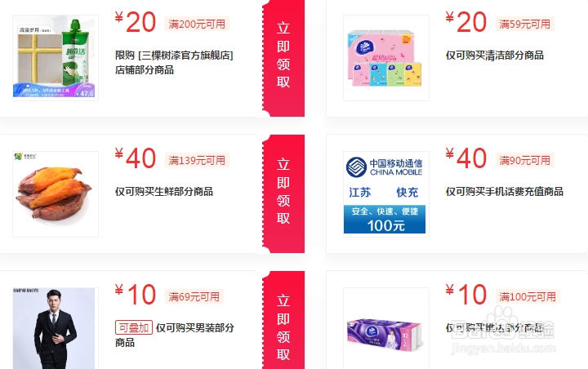588x369 pixels.
Task: Click the 满200元可用 condition tag
Action: pos(197,24)
